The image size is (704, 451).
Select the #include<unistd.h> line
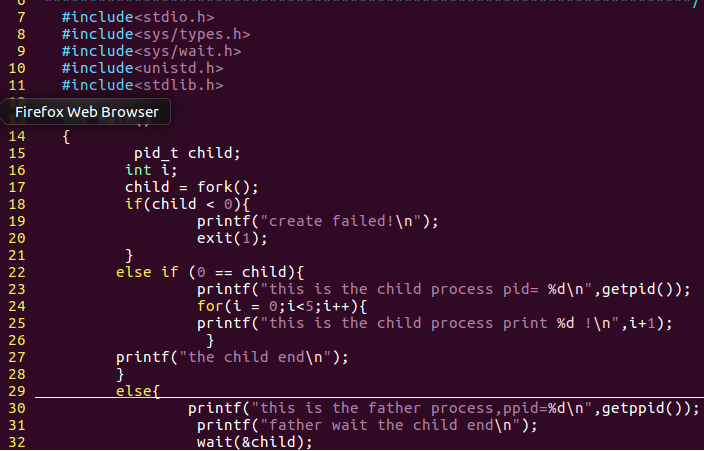pos(141,68)
